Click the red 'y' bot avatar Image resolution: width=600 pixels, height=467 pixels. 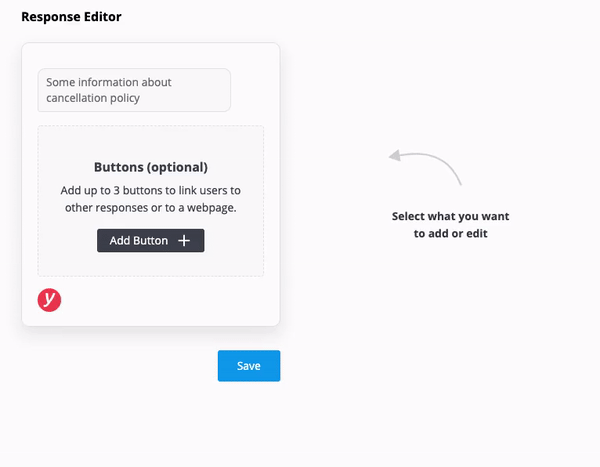coord(49,300)
